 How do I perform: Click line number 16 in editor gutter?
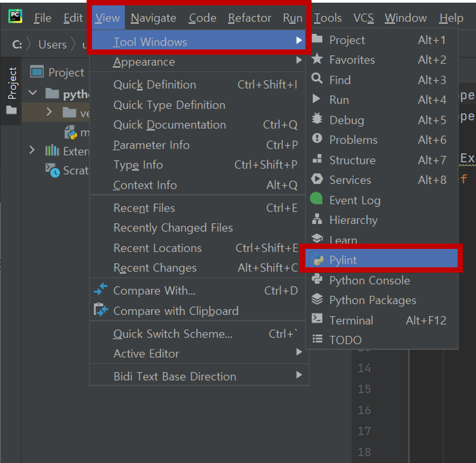click(x=364, y=410)
